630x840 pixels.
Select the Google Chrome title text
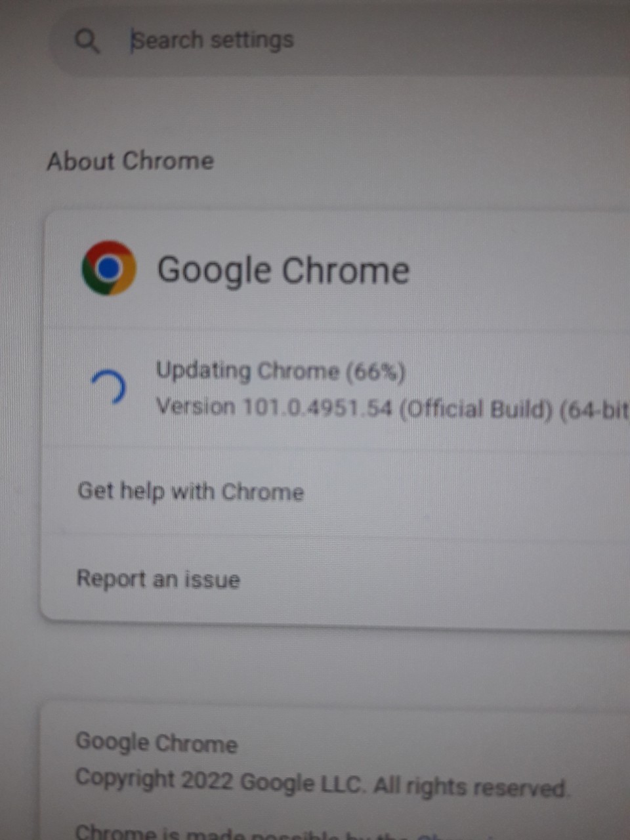(283, 270)
